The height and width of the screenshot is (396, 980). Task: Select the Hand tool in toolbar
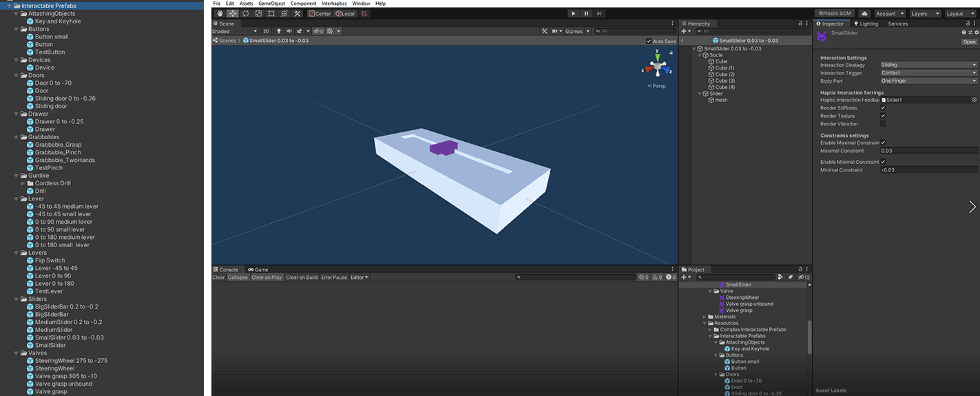point(220,14)
